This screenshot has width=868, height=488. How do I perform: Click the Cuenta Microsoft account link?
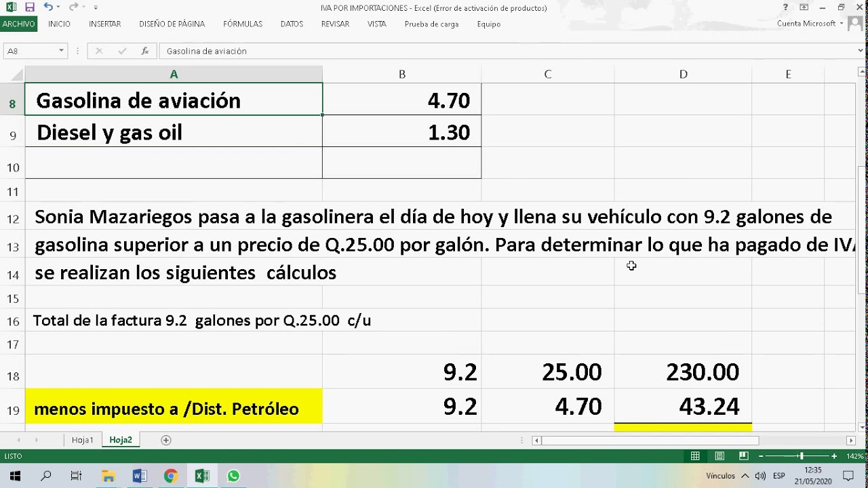point(806,24)
